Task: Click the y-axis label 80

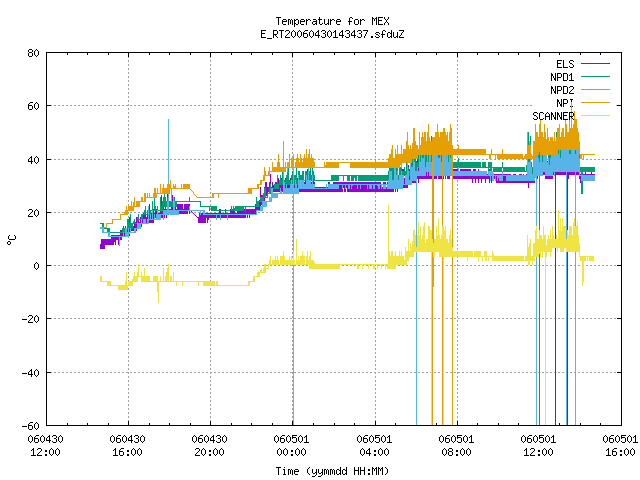Action: [33, 53]
